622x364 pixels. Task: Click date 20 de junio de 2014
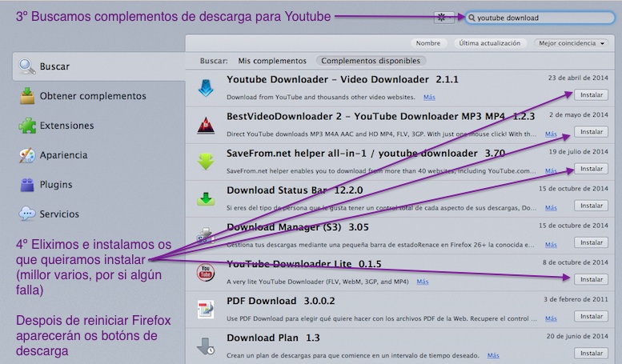pyautogui.click(x=577, y=336)
